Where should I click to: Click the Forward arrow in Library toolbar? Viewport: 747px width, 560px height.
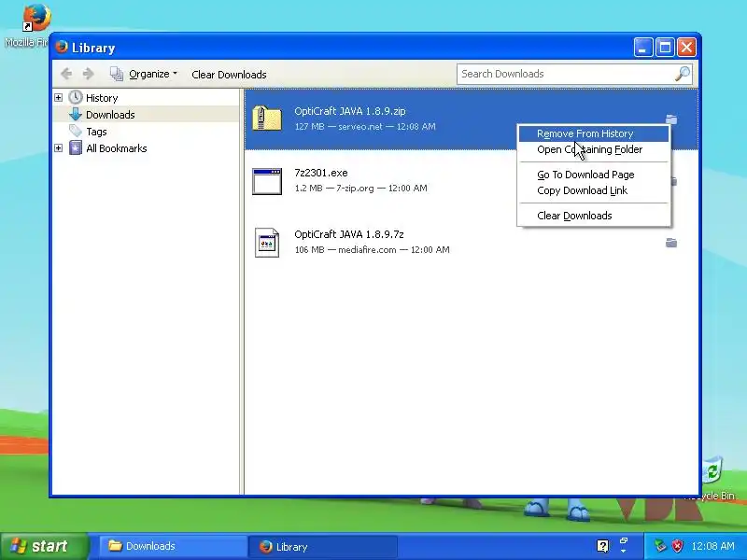click(88, 74)
